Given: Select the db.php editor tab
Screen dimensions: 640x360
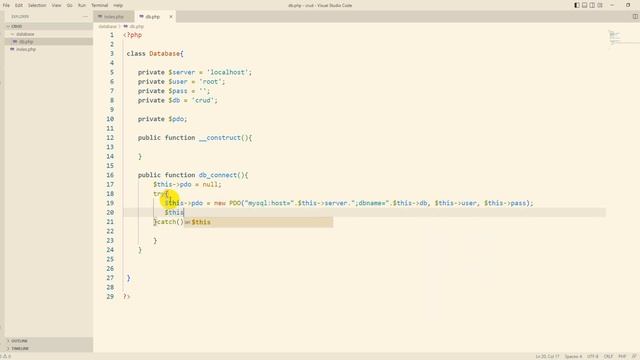Looking at the screenshot, I should pos(155,17).
